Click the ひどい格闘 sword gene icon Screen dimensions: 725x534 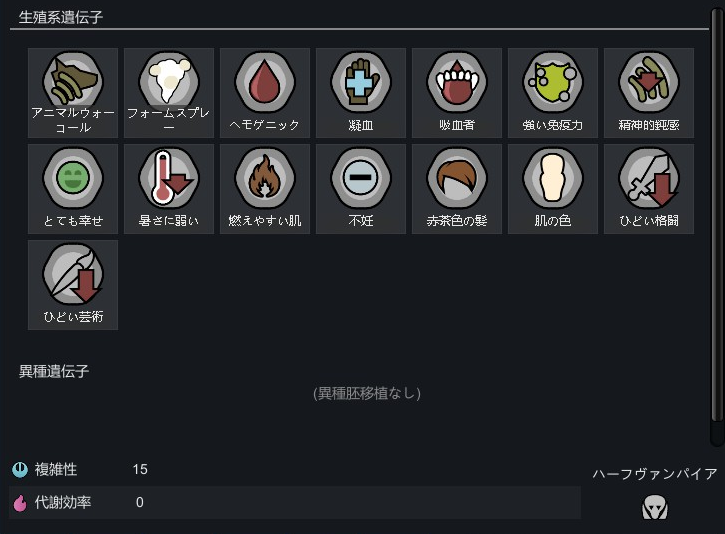tap(649, 189)
